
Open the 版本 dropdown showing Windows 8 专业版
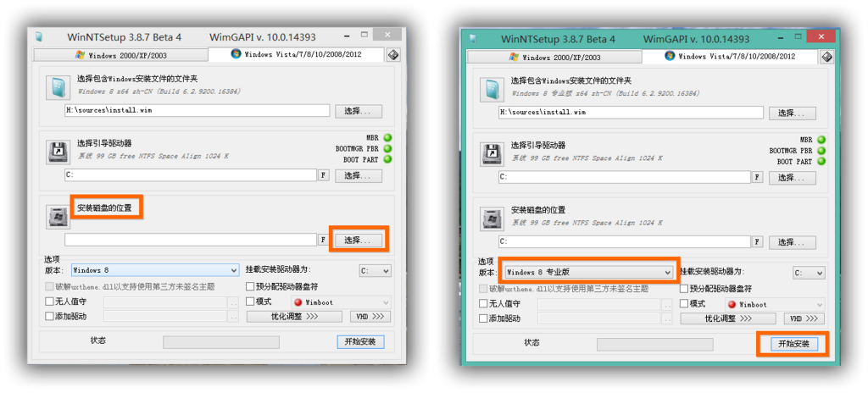pyautogui.click(x=589, y=273)
